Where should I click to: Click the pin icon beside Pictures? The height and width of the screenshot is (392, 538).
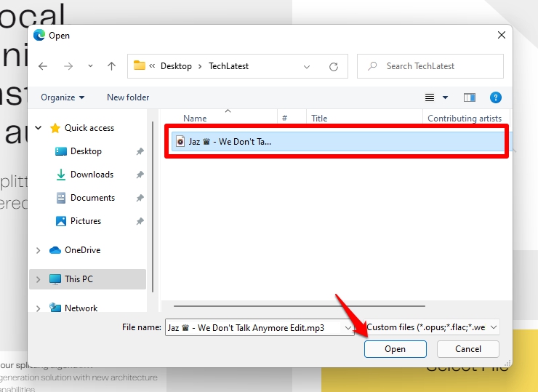140,221
